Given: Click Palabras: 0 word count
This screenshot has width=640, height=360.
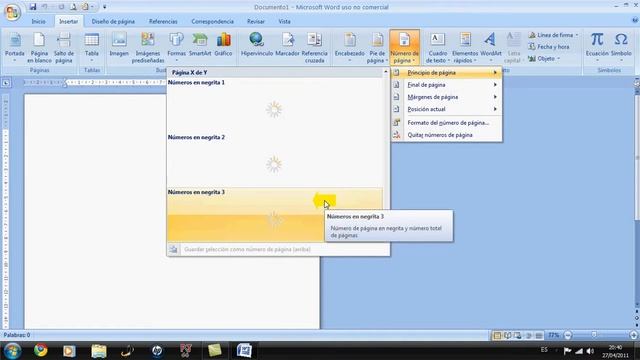Looking at the screenshot, I should pos(17,335).
